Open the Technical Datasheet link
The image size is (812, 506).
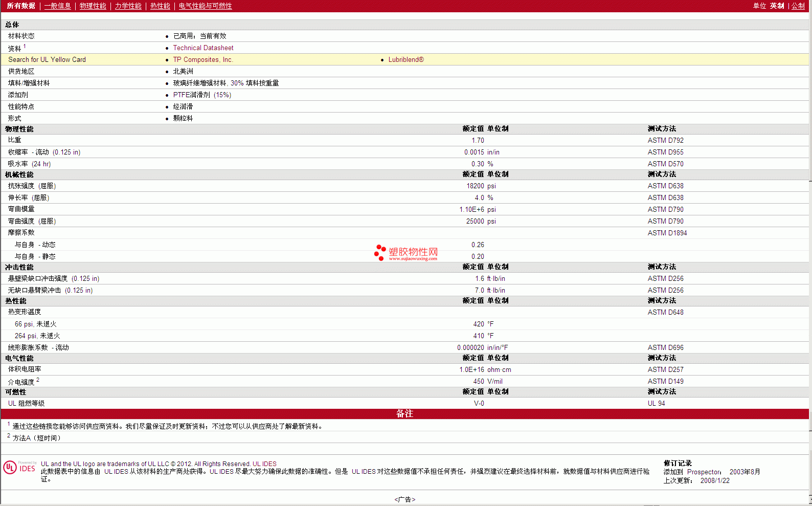[203, 48]
